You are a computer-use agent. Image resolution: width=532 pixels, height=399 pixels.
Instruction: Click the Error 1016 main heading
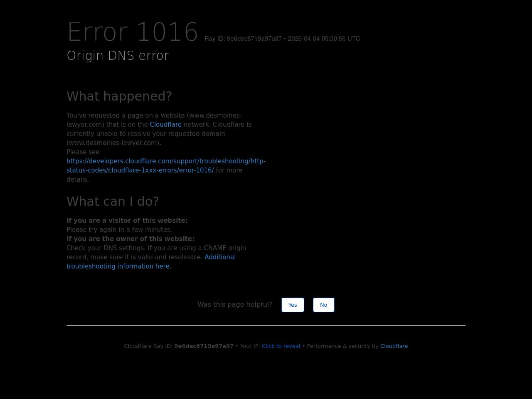[x=133, y=32]
